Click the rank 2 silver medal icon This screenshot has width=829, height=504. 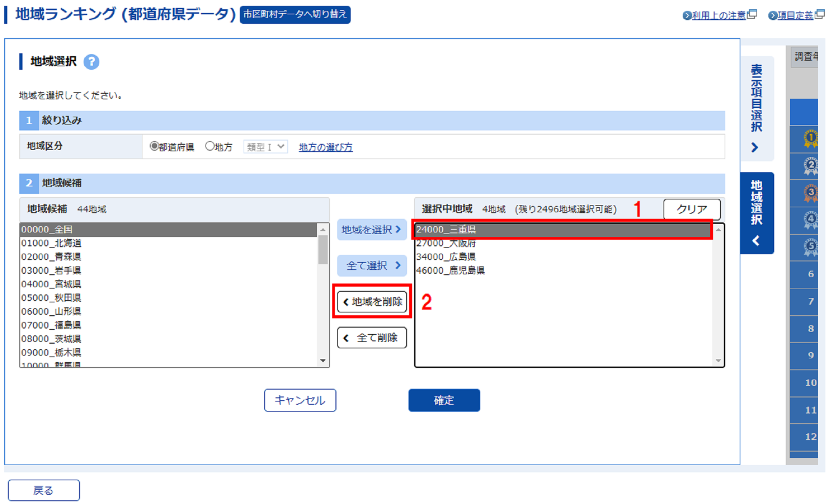click(811, 166)
